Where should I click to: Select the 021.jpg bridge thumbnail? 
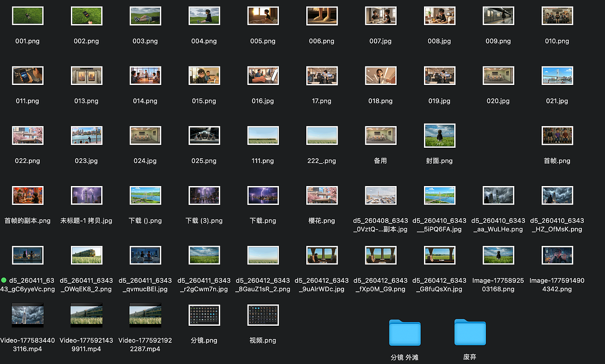click(557, 76)
